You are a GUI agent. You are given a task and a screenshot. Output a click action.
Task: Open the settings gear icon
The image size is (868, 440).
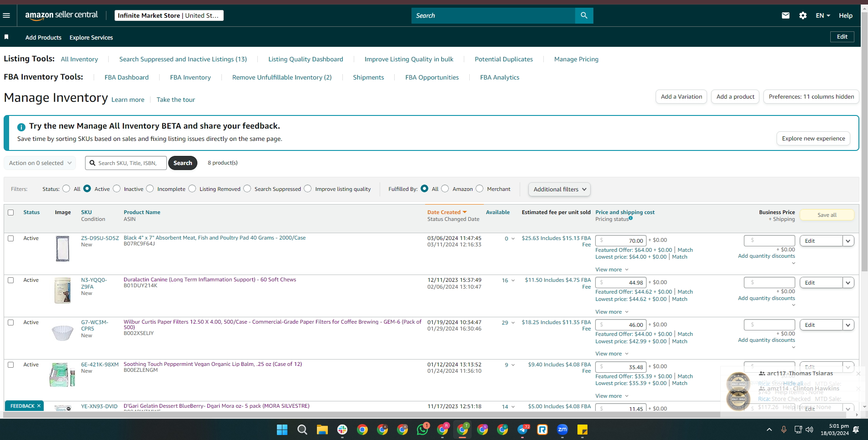(803, 15)
